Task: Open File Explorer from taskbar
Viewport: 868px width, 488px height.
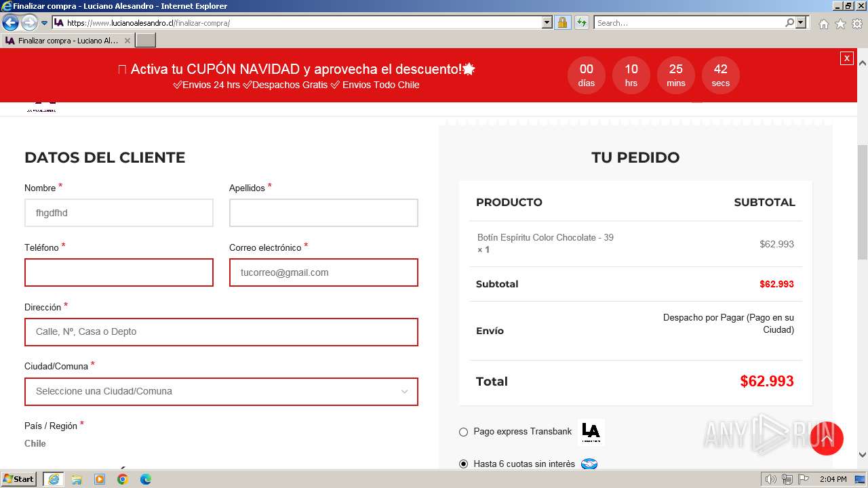Action: [77, 479]
